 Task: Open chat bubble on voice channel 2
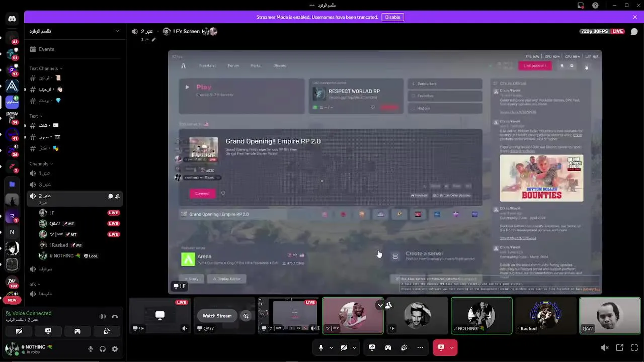[x=110, y=196]
